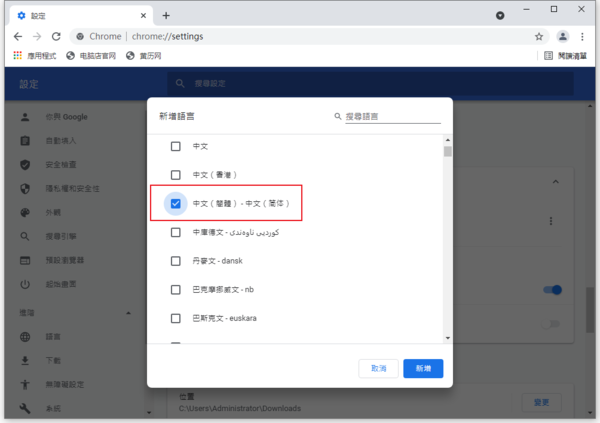Open 你與 Google in the sidebar
The image size is (600, 423).
tap(66, 117)
